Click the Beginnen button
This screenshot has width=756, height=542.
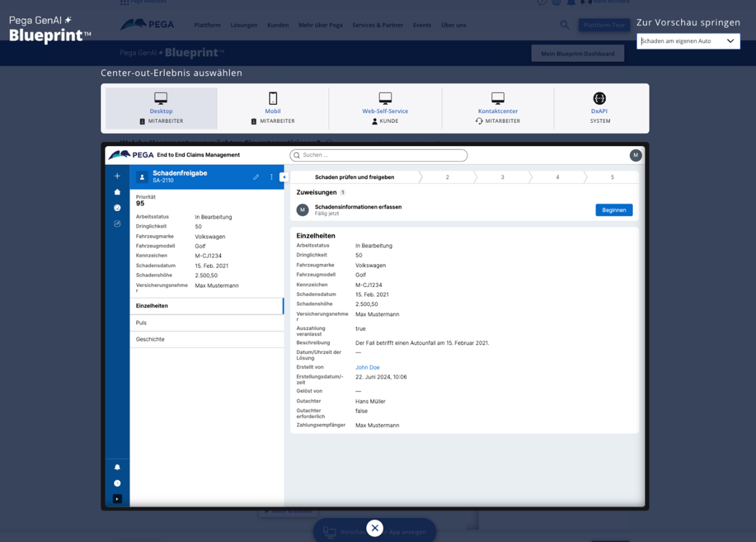614,210
